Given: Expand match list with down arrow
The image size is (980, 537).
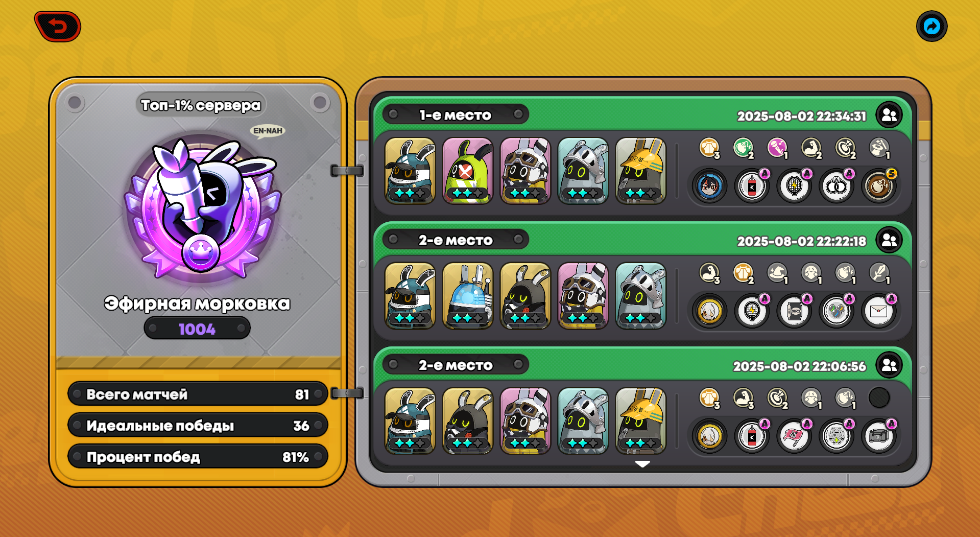Looking at the screenshot, I should pos(642,464).
